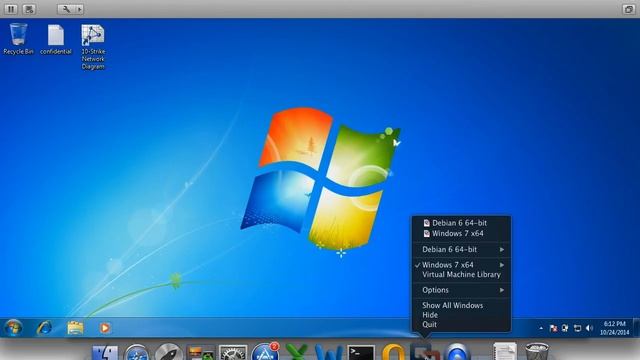Show hidden tray icons with the up arrow
Viewport: 640px width, 360px height.
coord(541,328)
